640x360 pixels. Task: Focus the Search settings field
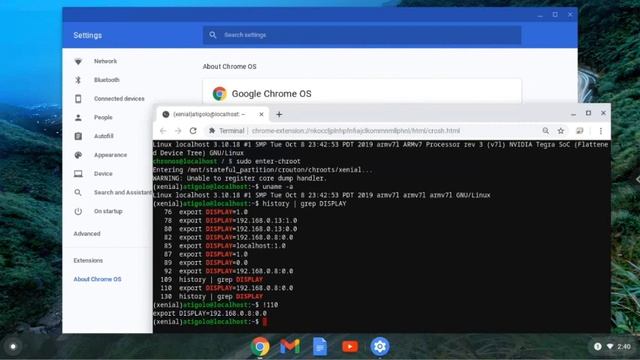pyautogui.click(x=362, y=35)
